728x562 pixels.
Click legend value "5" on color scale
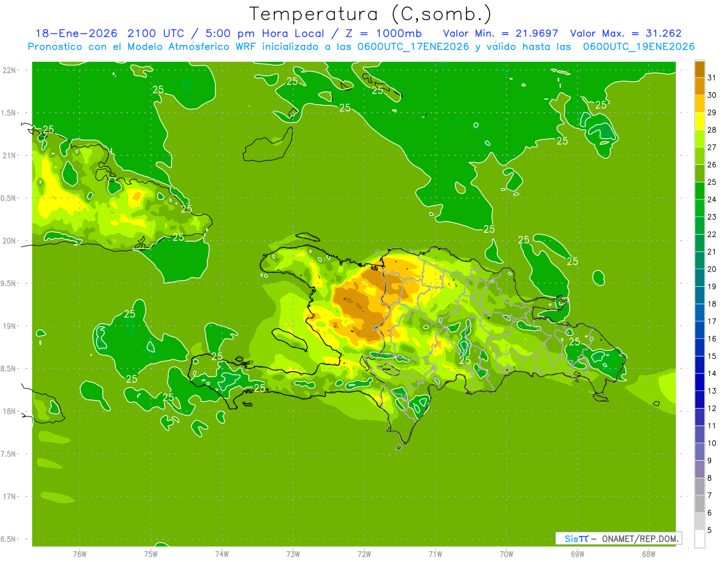[x=710, y=530]
